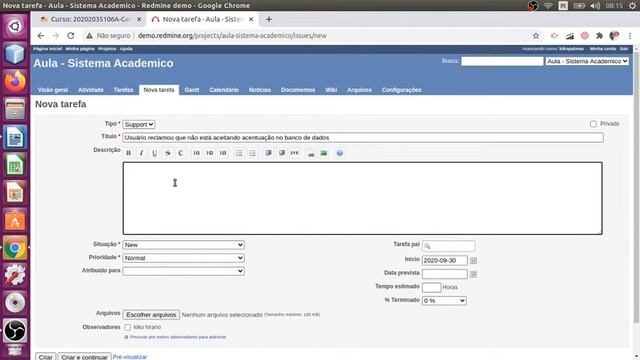Open the Prioridade dropdown showing Normal
640x360 pixels.
coord(183,258)
